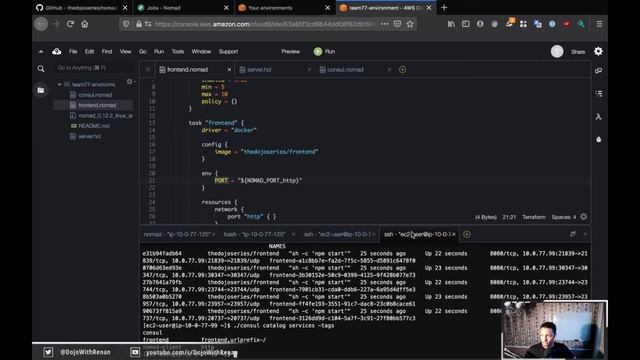Open the Tools menu
Viewport: 640px width, 360px height.
(x=178, y=51)
